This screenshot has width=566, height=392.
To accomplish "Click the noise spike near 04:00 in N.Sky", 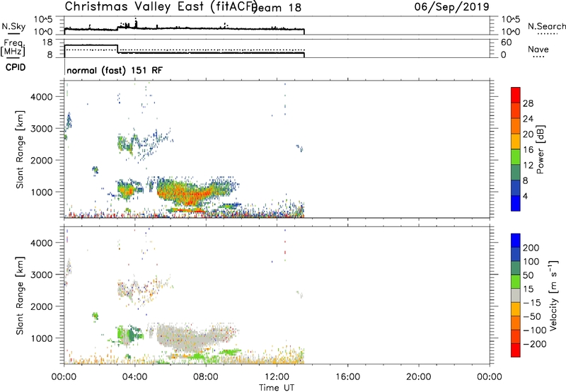I will click(x=136, y=23).
